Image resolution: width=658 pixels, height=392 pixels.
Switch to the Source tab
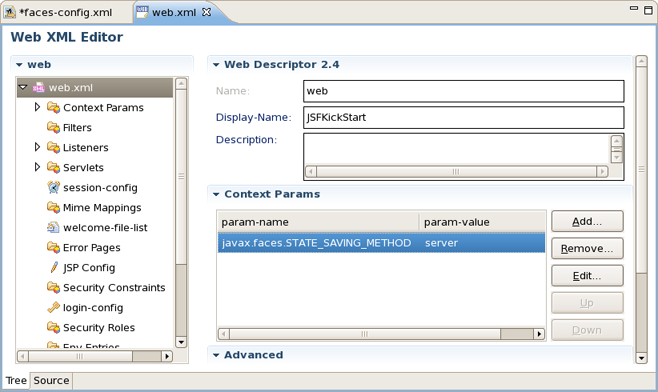pyautogui.click(x=51, y=380)
